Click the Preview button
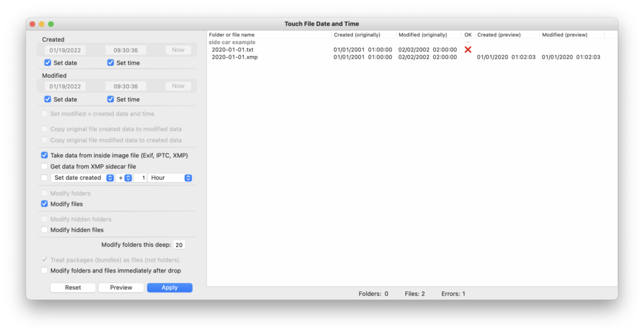644x334 pixels. [121, 287]
